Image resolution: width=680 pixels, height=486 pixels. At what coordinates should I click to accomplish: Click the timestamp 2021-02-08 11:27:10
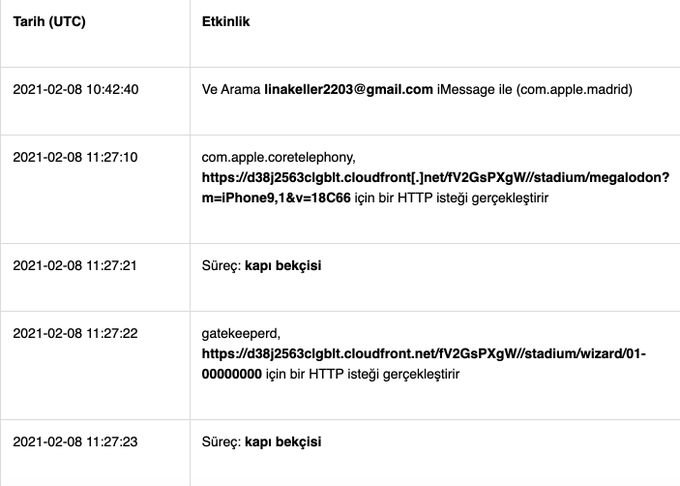[75, 157]
